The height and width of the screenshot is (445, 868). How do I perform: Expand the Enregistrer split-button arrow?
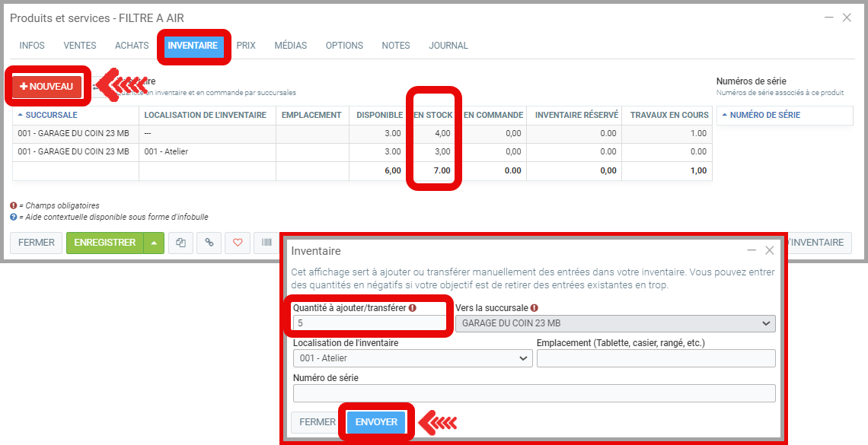(x=154, y=243)
